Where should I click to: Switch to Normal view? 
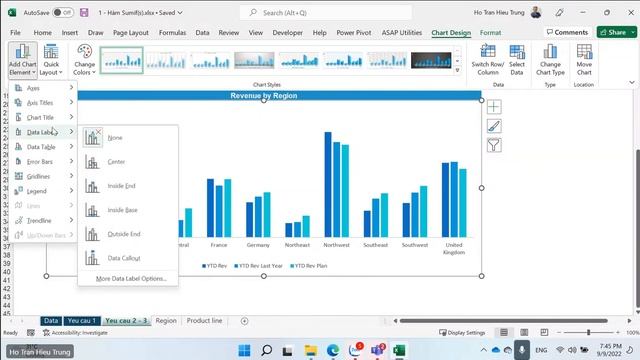[504, 333]
